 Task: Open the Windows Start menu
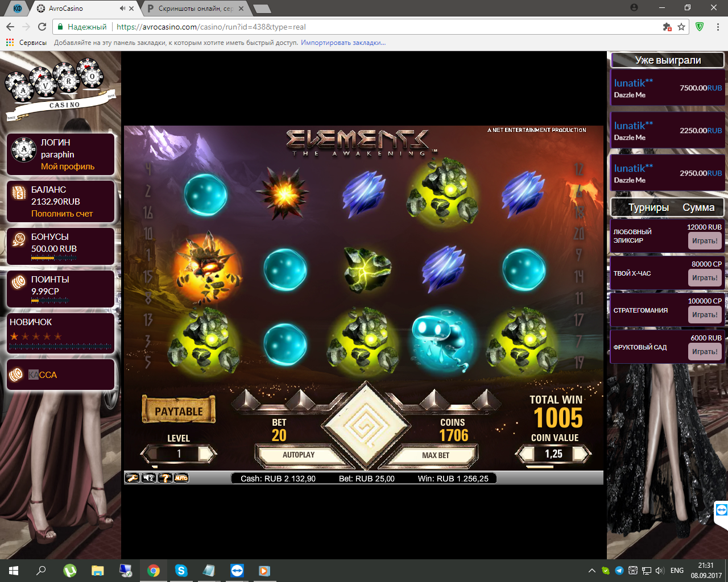(x=14, y=571)
